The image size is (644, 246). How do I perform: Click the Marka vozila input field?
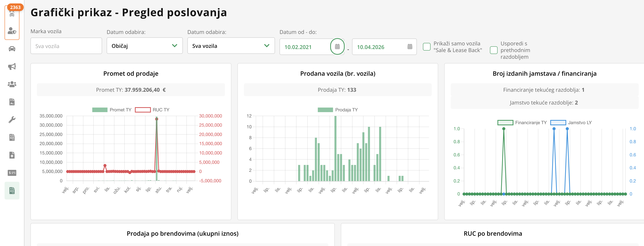66,46
